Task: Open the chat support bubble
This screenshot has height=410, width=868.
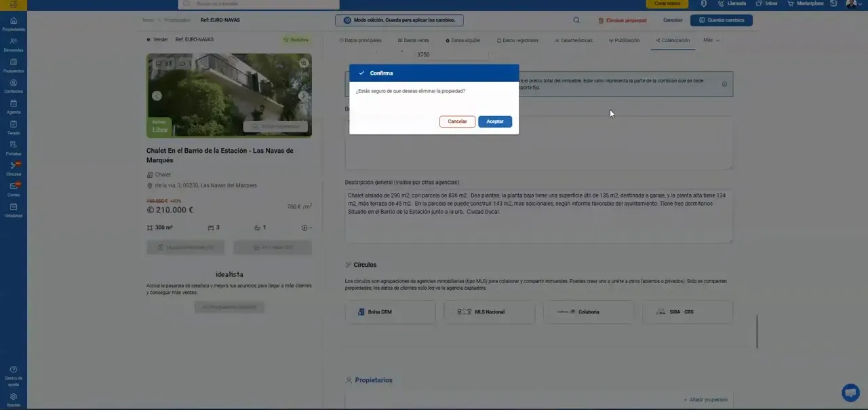Action: pyautogui.click(x=850, y=392)
